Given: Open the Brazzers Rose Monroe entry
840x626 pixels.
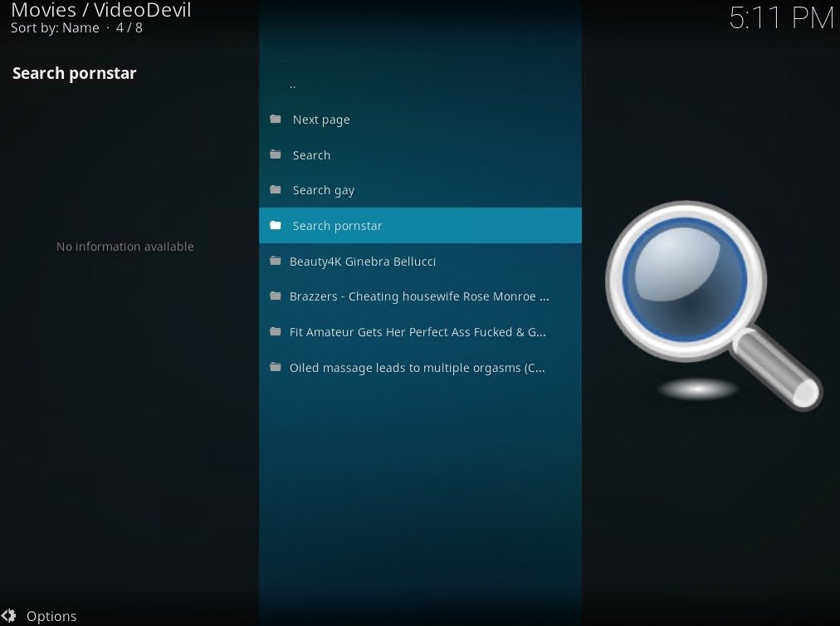Looking at the screenshot, I should [419, 296].
